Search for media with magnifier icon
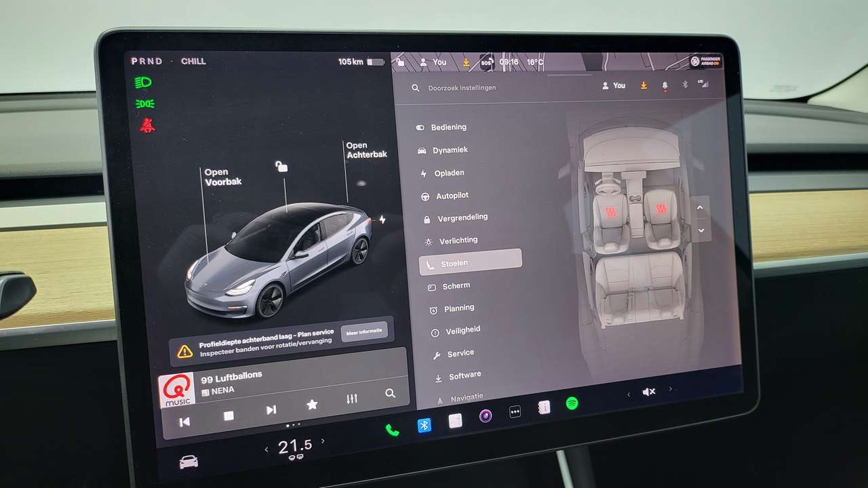Image resolution: width=868 pixels, height=488 pixels. (x=390, y=393)
